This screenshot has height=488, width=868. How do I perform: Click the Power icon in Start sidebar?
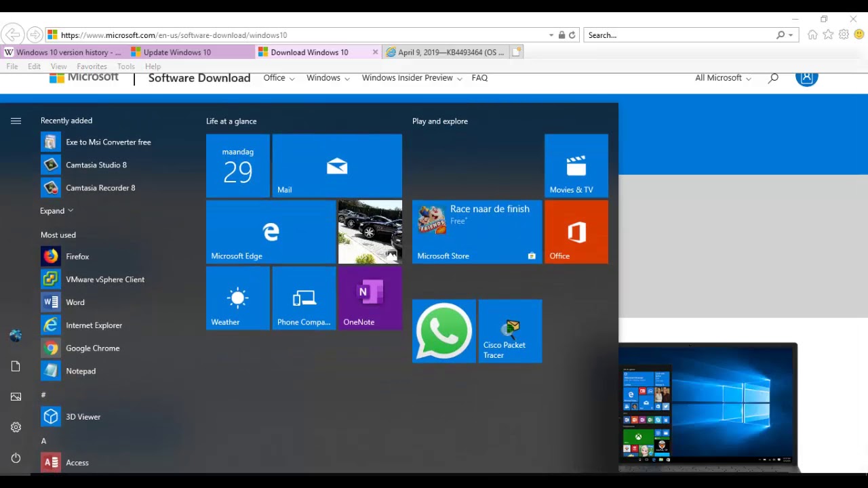pos(16,458)
